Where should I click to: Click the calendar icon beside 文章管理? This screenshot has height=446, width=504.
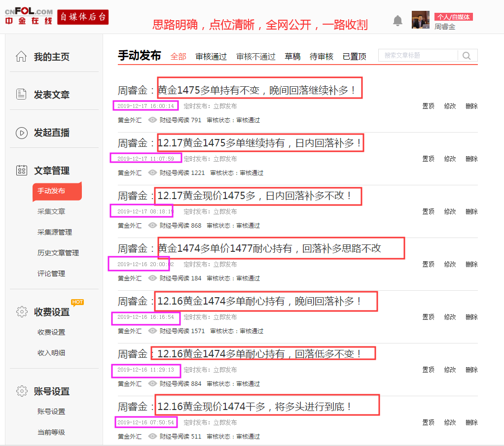point(22,171)
